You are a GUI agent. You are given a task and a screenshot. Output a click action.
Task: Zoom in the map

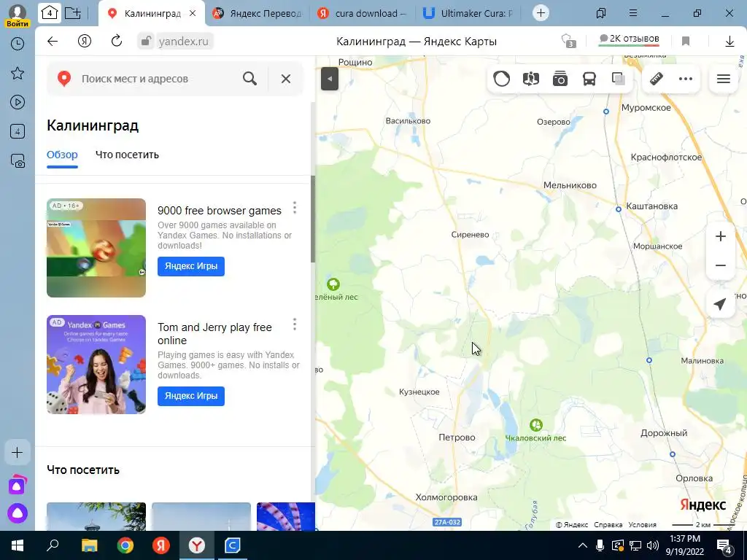(x=720, y=236)
